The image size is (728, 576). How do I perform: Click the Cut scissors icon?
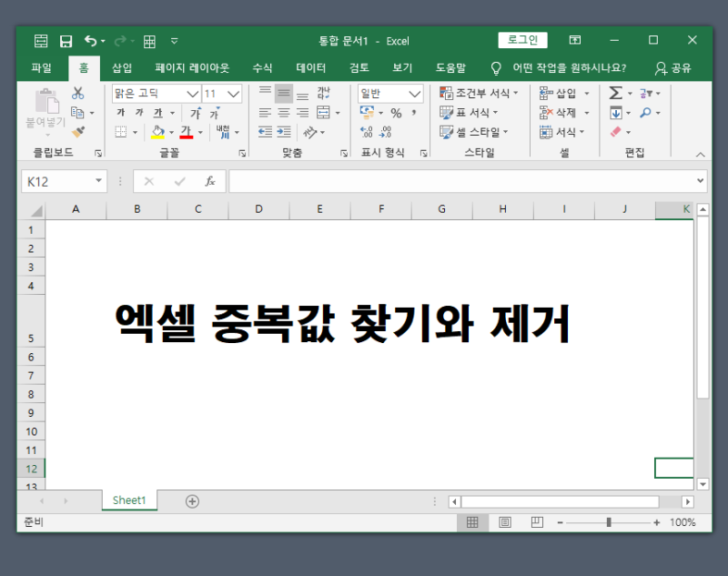tap(78, 93)
